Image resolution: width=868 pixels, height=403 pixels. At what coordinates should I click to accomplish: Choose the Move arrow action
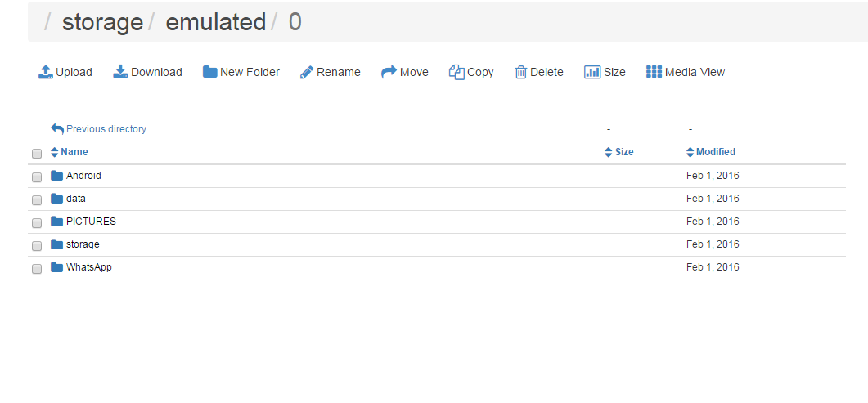pyautogui.click(x=405, y=72)
